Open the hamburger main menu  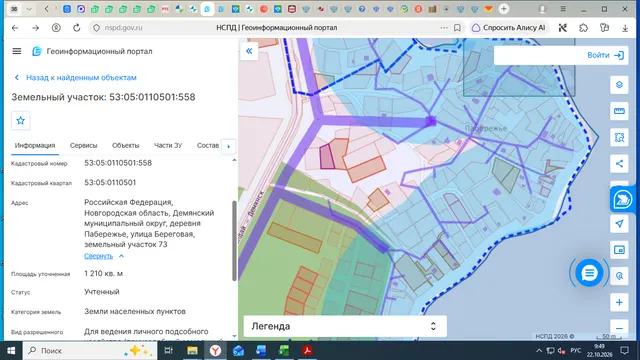pyautogui.click(x=17, y=51)
